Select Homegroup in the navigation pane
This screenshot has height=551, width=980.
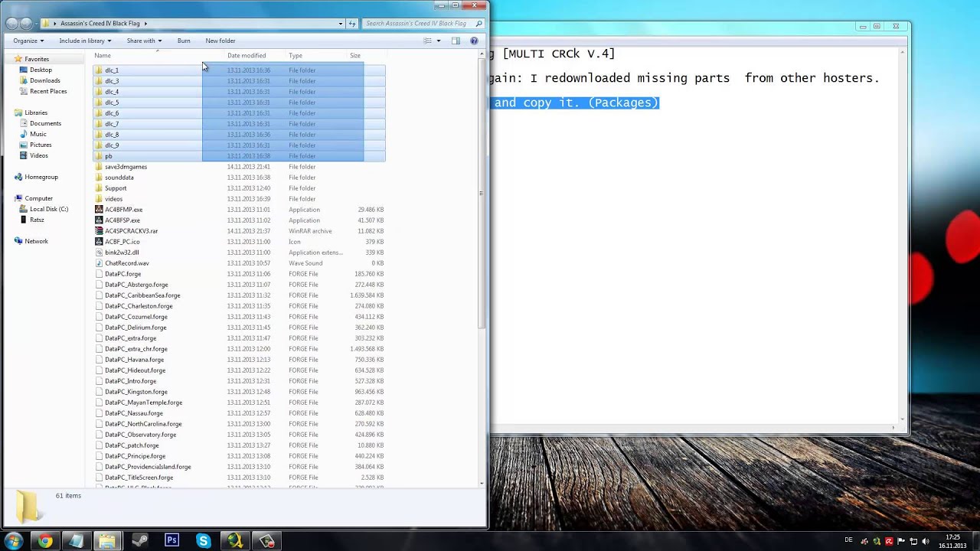(41, 177)
